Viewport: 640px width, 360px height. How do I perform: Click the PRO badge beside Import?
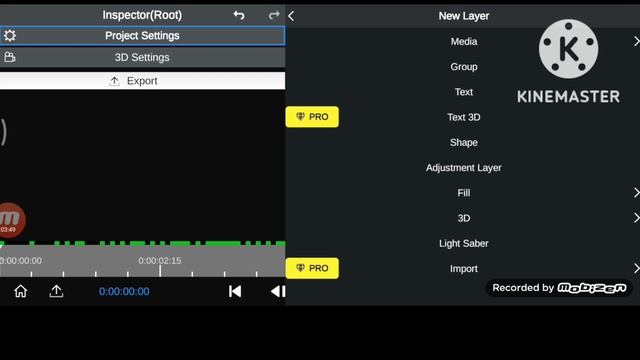click(312, 268)
